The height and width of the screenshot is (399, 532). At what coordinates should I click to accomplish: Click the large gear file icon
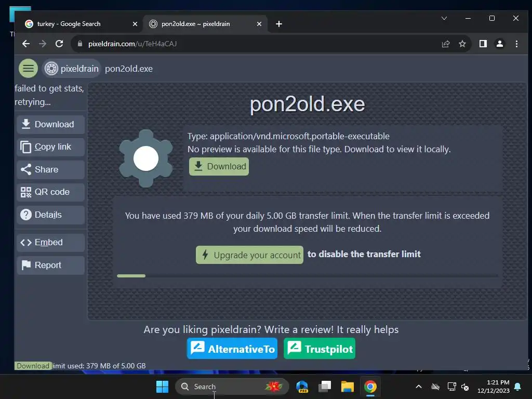(146, 158)
